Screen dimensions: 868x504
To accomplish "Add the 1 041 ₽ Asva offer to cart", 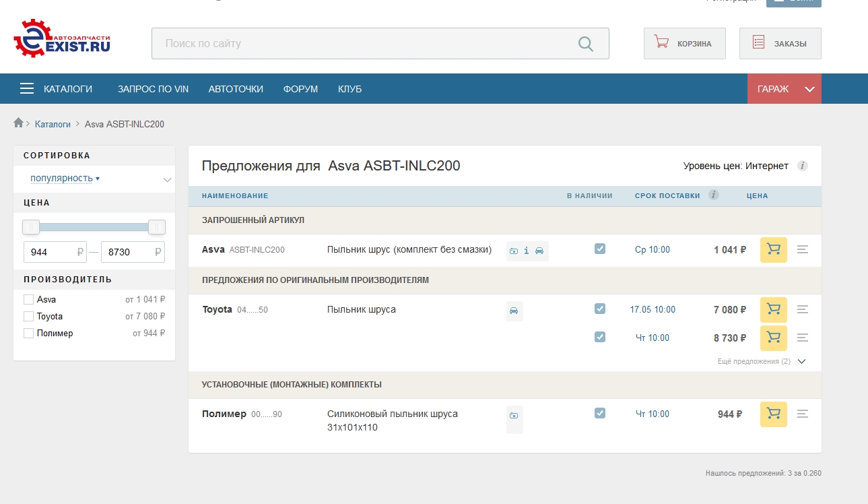I will [774, 250].
